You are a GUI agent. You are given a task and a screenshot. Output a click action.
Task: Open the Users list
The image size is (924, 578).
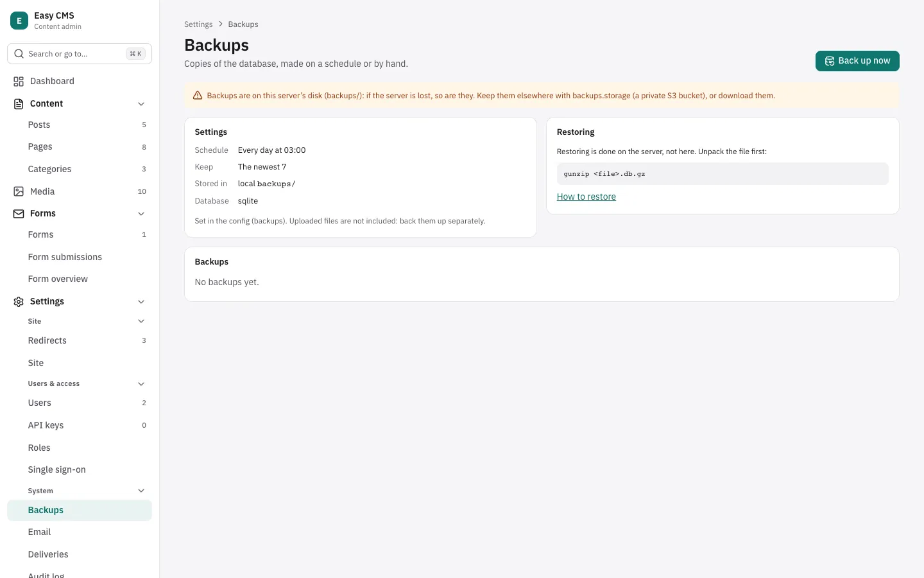[x=80, y=403]
